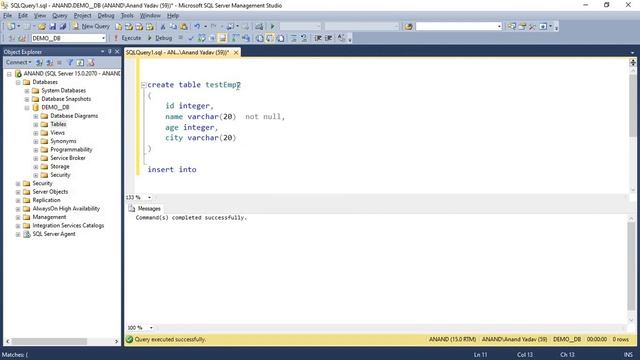Open the Query menu
Image resolution: width=640 pixels, height=360 pixels.
60,16
